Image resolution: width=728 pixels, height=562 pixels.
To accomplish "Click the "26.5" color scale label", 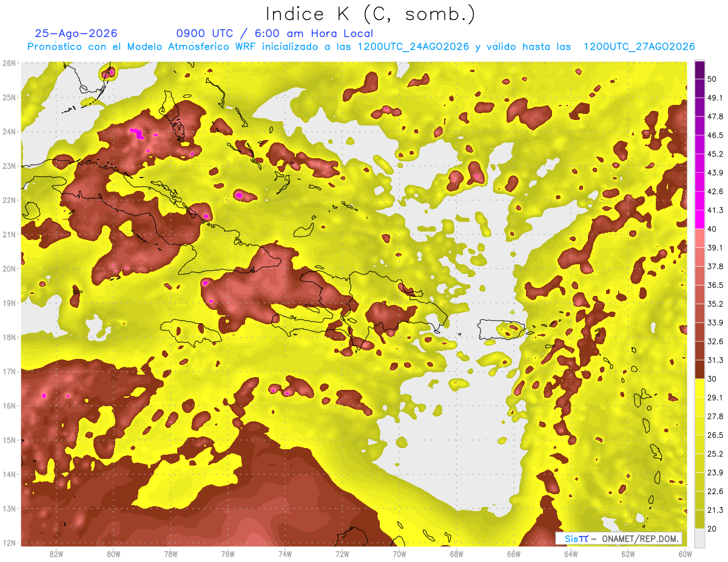I will pos(715,435).
